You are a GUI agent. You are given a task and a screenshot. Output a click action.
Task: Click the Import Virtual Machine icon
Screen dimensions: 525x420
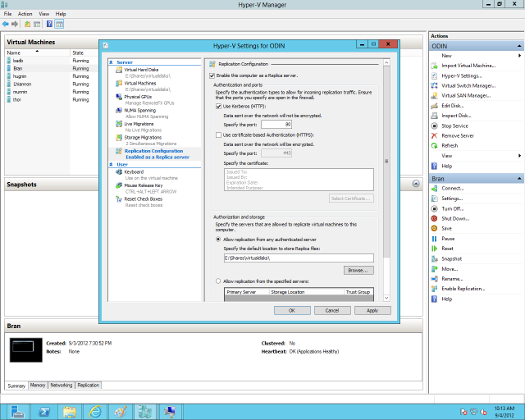[434, 66]
